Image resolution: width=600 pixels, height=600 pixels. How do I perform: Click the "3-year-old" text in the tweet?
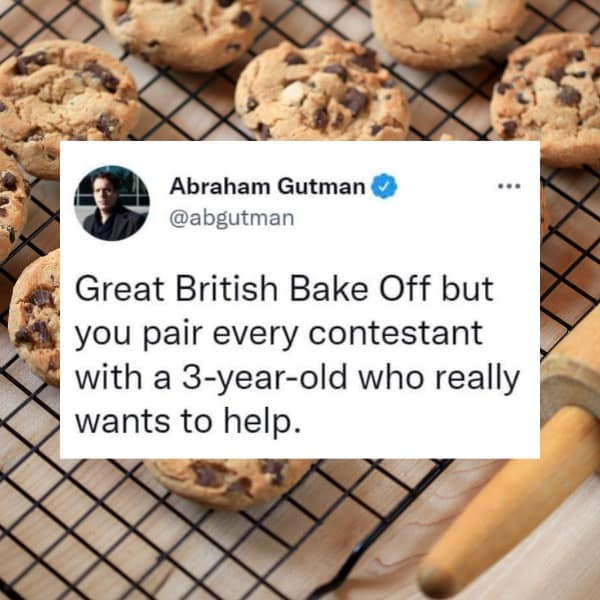tap(265, 378)
